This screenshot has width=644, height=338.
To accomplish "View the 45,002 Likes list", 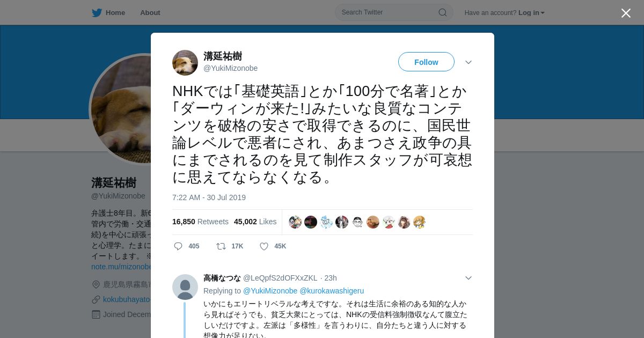I will coord(255,222).
